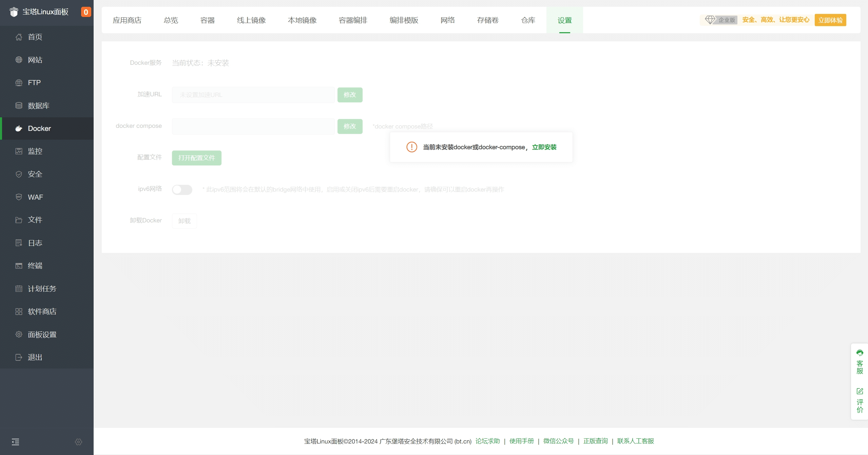Viewport: 868px width, 455px height.
Task: Switch to the 容器 tab
Action: tap(207, 20)
